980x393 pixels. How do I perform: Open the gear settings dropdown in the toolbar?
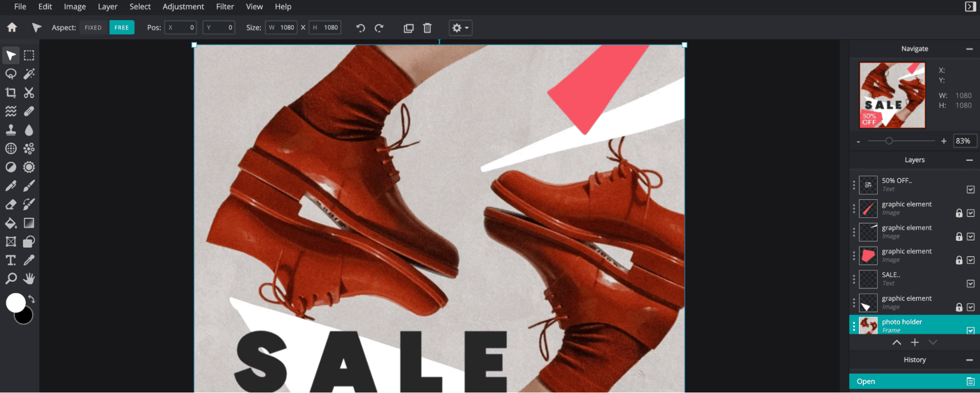click(x=460, y=28)
